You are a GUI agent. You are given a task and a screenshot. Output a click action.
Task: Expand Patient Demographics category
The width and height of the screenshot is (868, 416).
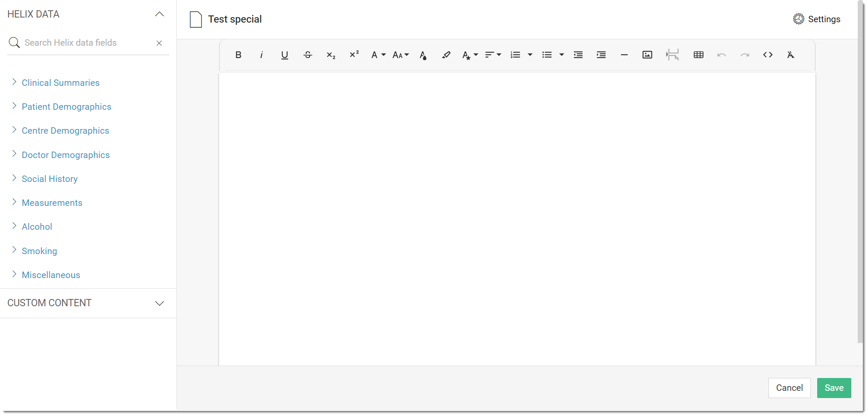click(x=66, y=107)
